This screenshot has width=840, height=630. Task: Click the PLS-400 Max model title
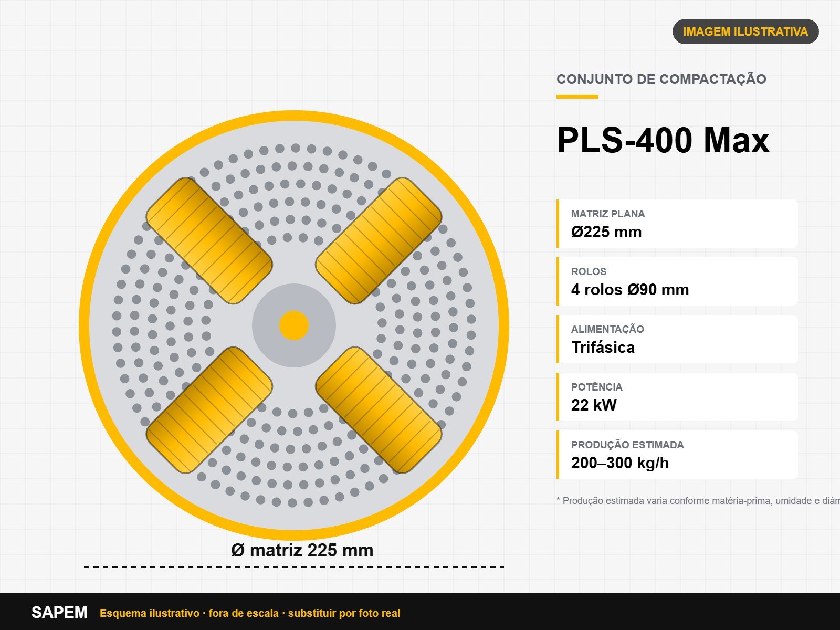point(663,140)
